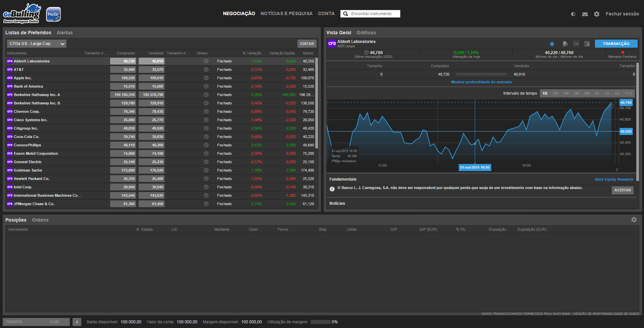Click the delay clock icon for Citigroup Inc.

[x=206, y=128]
